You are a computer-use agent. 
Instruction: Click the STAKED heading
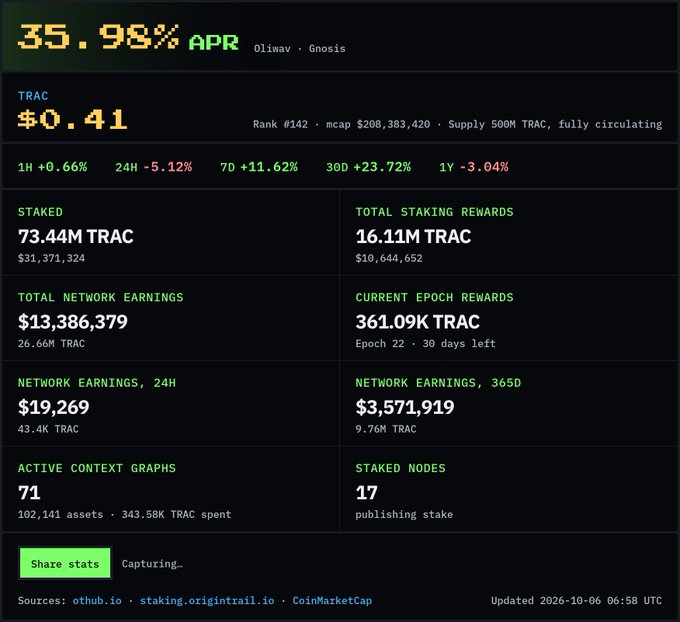(x=40, y=212)
